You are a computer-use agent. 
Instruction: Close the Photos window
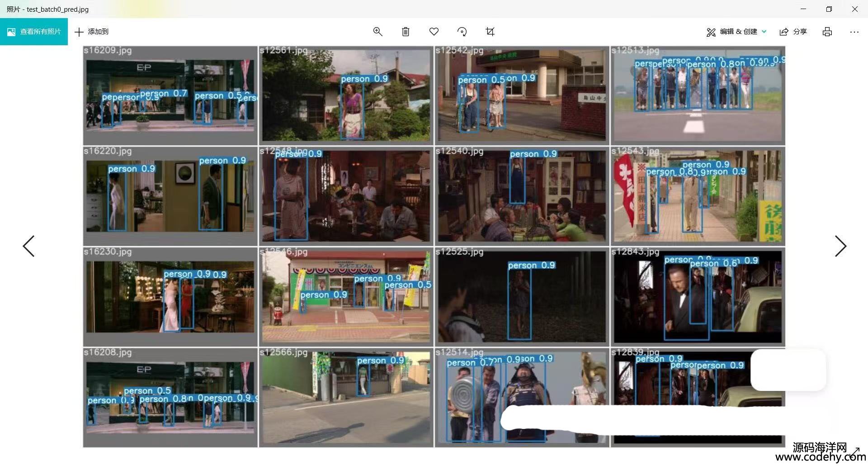point(855,9)
